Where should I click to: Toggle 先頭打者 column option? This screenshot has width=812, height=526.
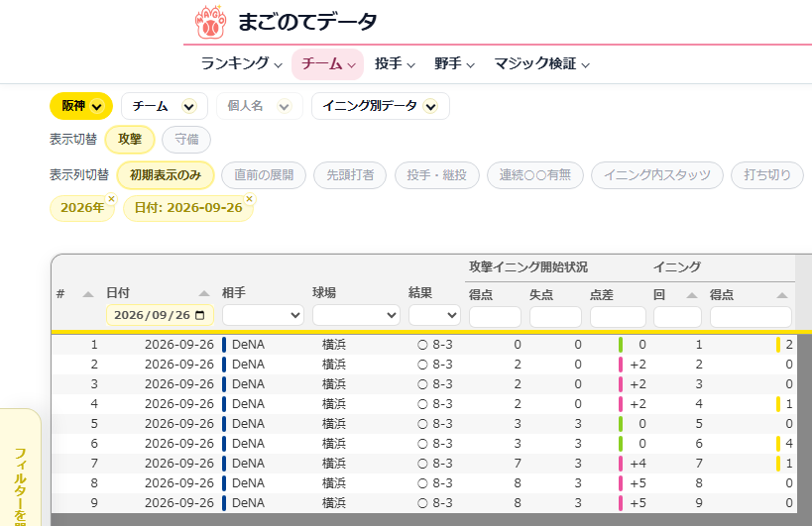click(350, 175)
